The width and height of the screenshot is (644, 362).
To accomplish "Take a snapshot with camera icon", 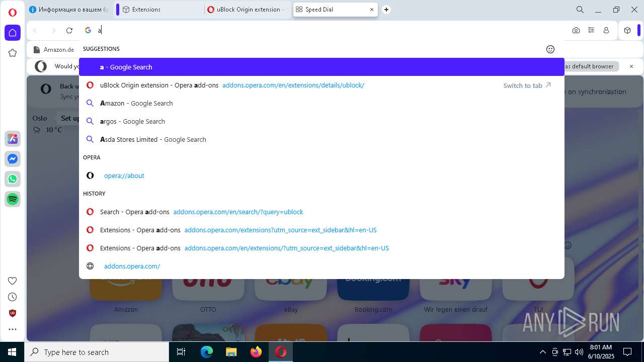I will tap(576, 31).
